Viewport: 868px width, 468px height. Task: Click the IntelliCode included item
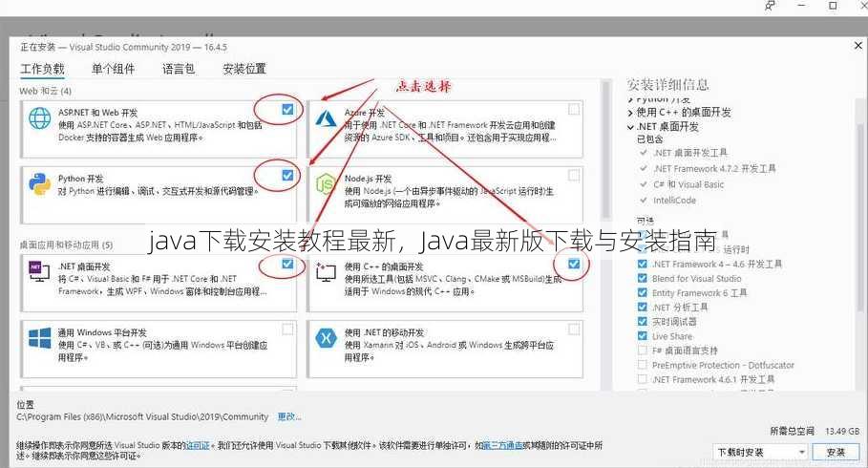pyautogui.click(x=674, y=201)
